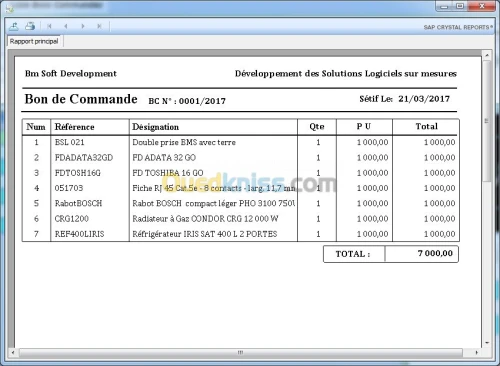Minimize the report window
The image size is (500, 366).
point(444,6)
